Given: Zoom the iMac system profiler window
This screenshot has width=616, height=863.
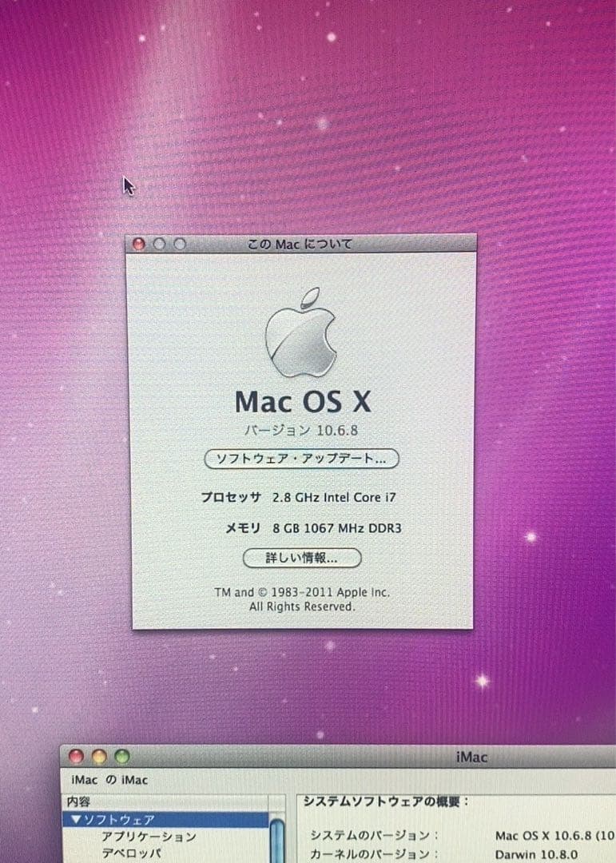Looking at the screenshot, I should [x=122, y=757].
